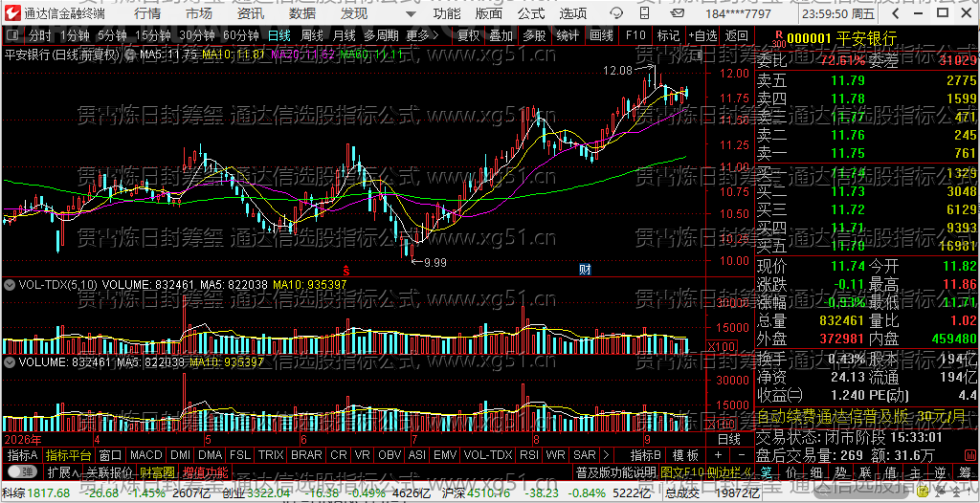Screen dimensions: 980x503
Task: Switch to the MACD indicator tab
Action: click(x=145, y=454)
